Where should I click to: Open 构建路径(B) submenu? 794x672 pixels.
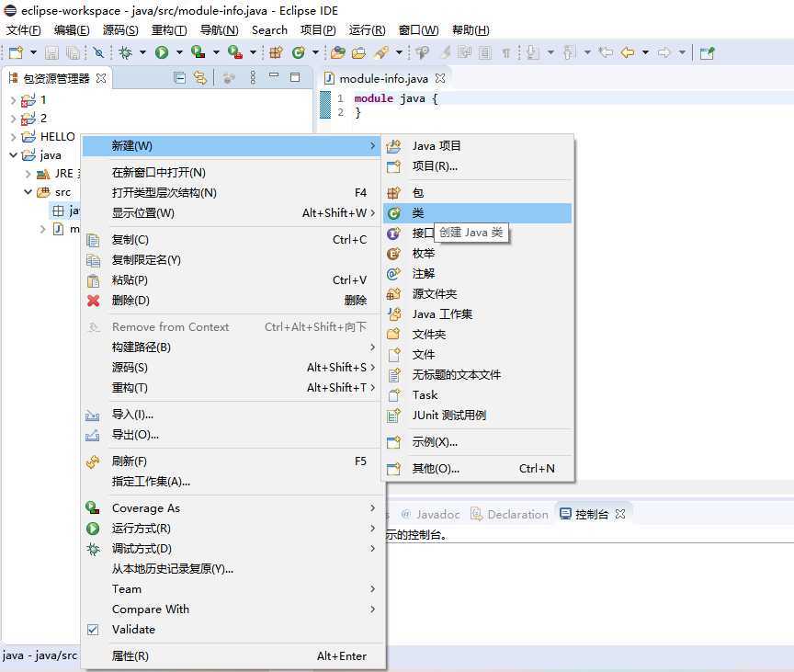[x=233, y=347]
